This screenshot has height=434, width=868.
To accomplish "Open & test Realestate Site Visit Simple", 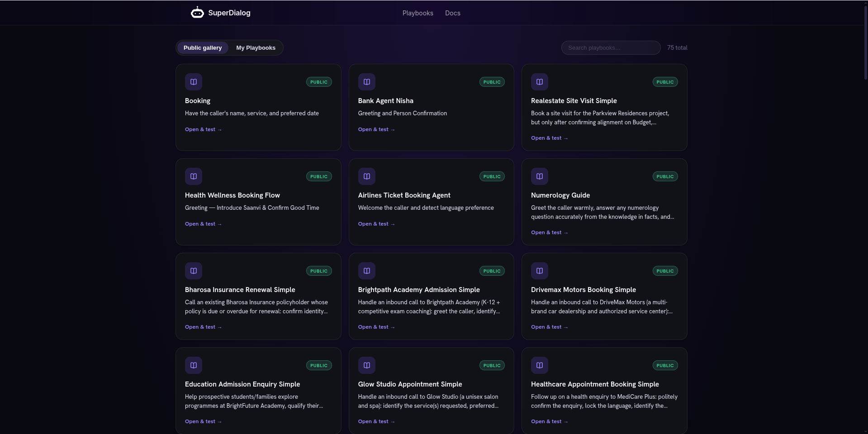I will click(549, 138).
